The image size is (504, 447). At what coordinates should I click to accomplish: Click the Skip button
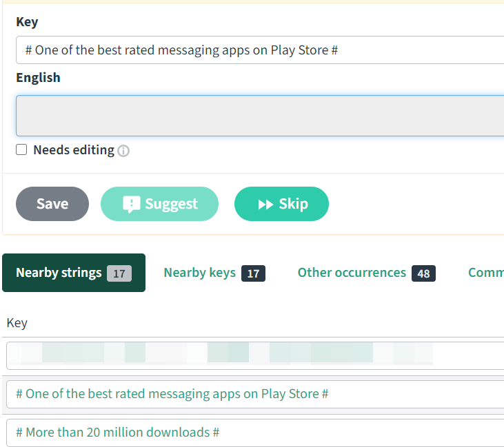[x=281, y=204]
